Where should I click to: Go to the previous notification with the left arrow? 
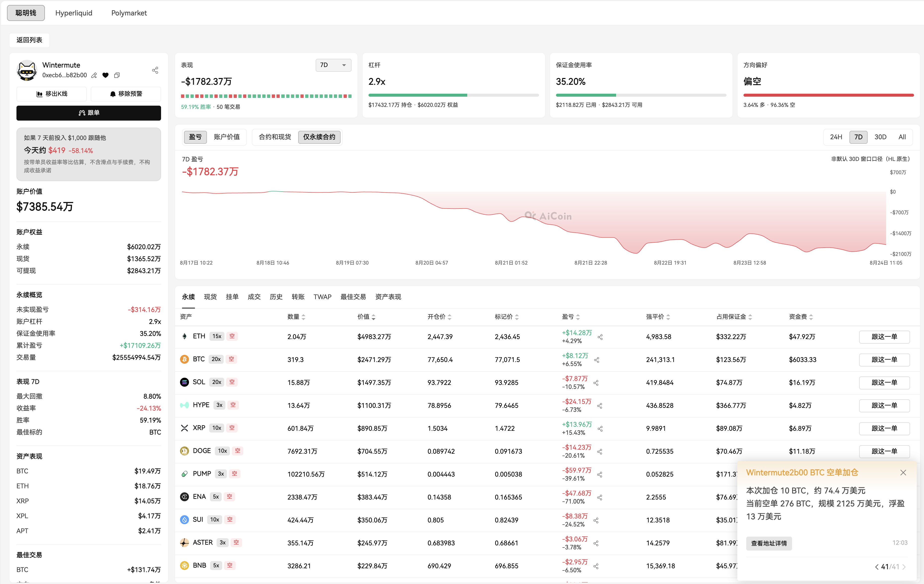click(876, 567)
